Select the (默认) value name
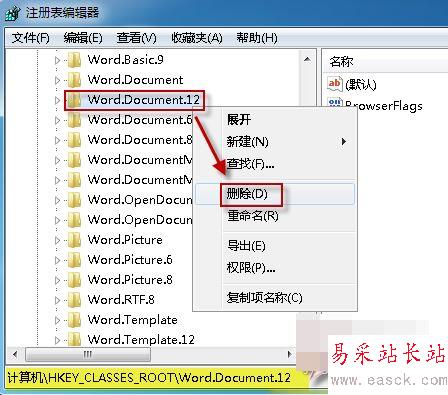The width and height of the screenshot is (448, 395). pyautogui.click(x=361, y=85)
